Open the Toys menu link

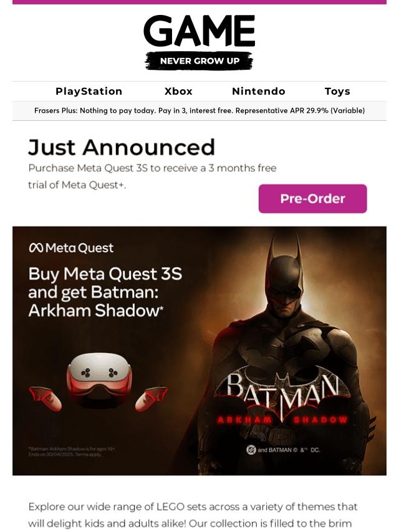337,92
